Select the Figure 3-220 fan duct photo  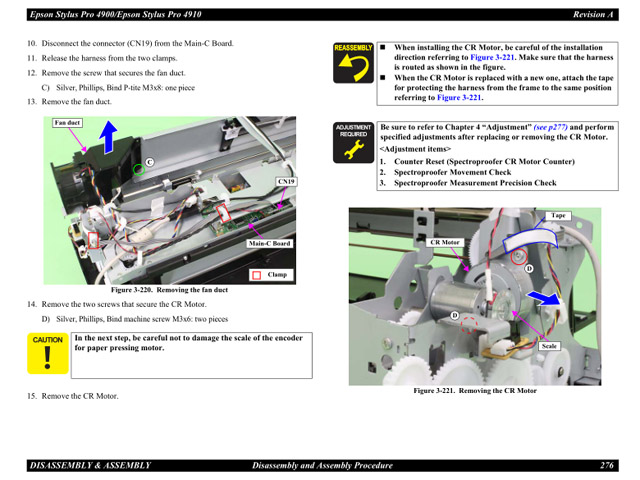[x=169, y=200]
